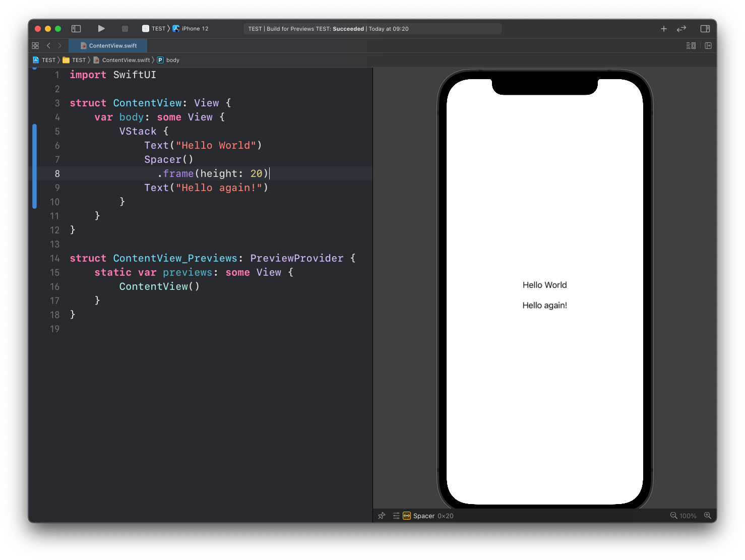Click the code review arrows icon
Viewport: 745px width, 560px height.
coord(681,29)
